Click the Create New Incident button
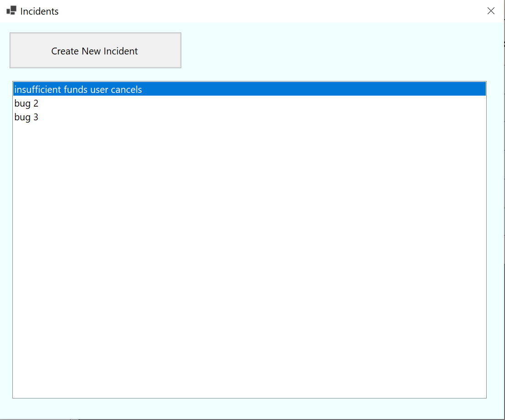The image size is (505, 420). (95, 51)
